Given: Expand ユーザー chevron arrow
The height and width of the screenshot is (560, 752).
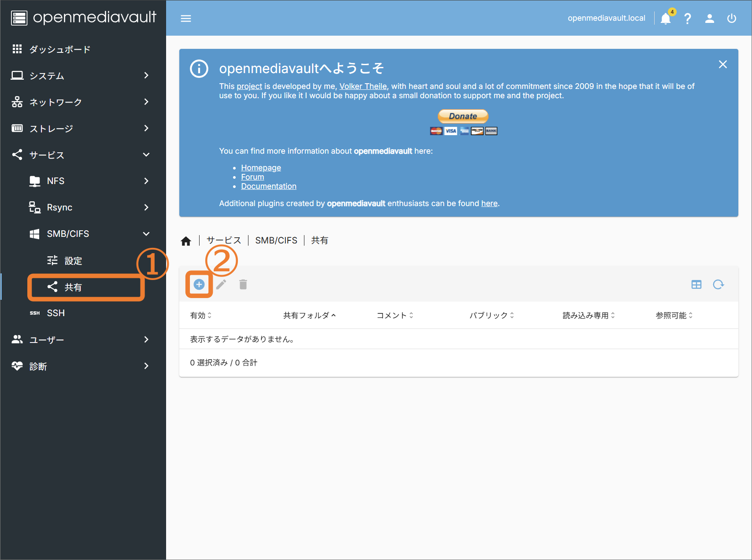Looking at the screenshot, I should (x=146, y=340).
